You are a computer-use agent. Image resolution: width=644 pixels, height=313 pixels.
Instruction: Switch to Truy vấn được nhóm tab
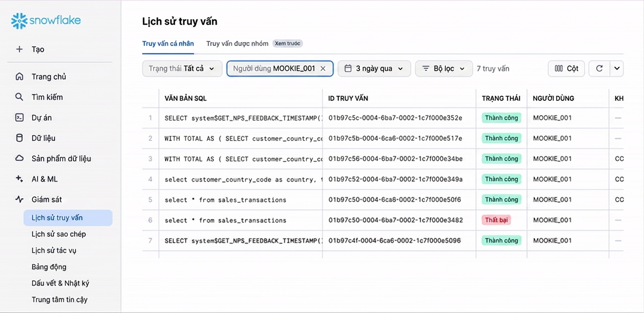click(x=237, y=43)
